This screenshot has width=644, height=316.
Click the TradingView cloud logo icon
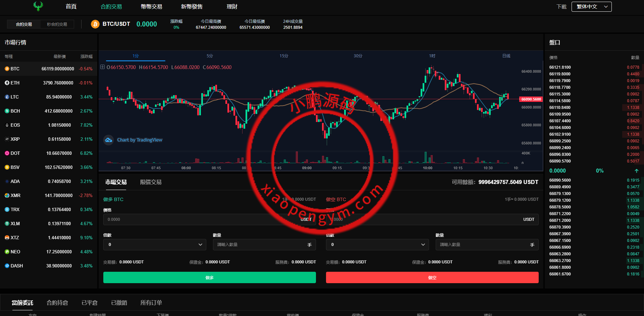pos(108,140)
